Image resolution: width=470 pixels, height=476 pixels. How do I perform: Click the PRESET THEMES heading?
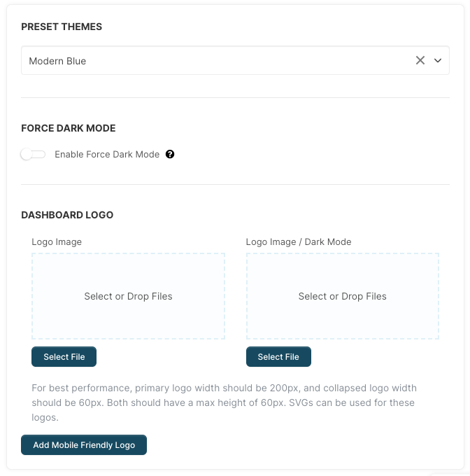coord(62,27)
